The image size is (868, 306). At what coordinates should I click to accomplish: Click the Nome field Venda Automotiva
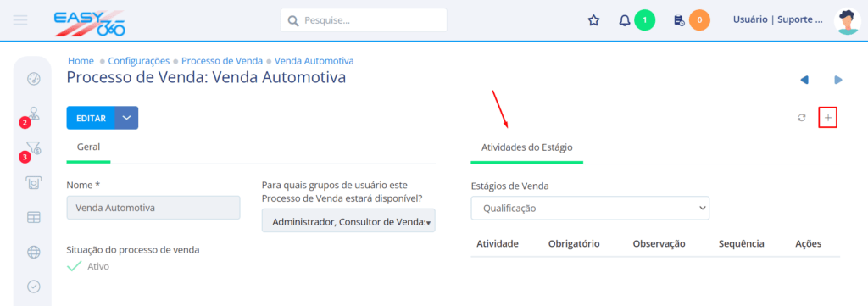pos(153,208)
